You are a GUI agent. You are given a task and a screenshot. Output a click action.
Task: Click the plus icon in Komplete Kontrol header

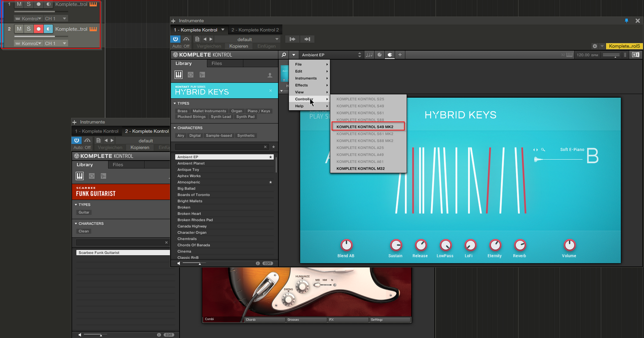click(400, 55)
